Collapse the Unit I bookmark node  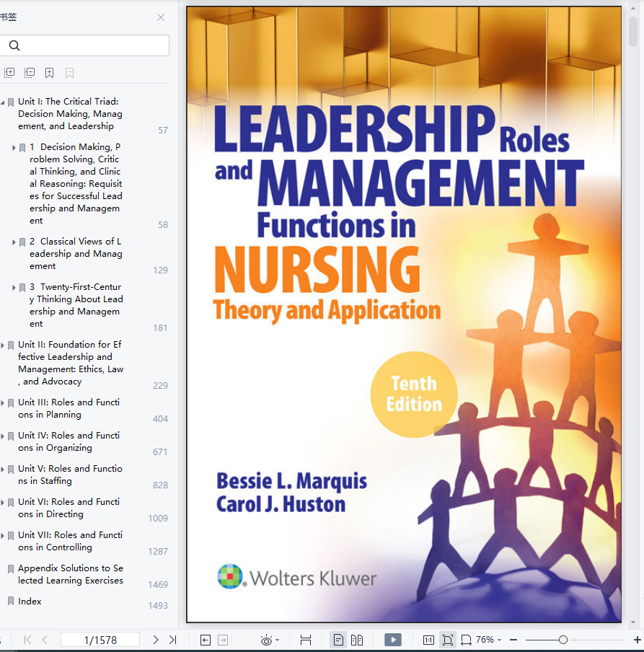point(2,102)
